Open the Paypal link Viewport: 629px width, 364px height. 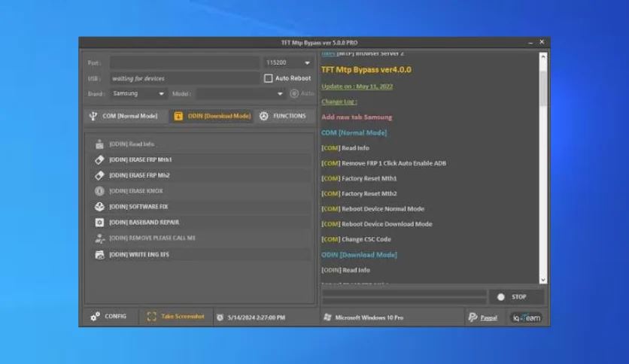(x=488, y=318)
